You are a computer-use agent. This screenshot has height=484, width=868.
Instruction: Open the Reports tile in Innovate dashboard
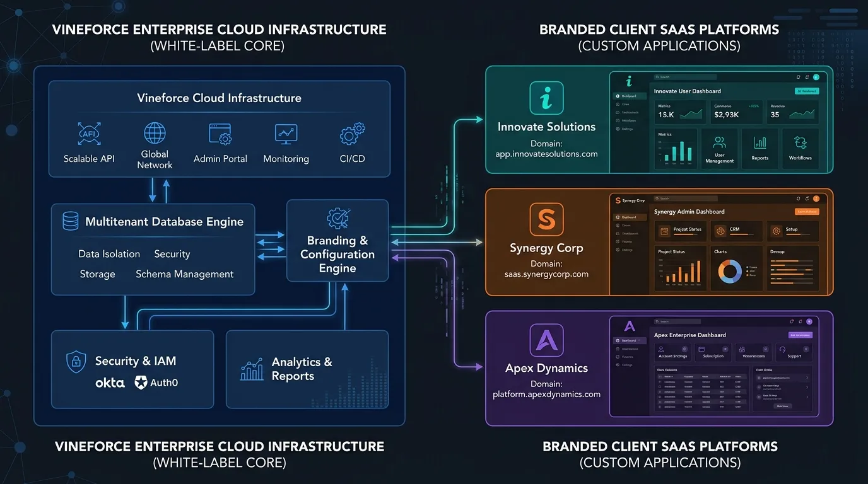[759, 149]
